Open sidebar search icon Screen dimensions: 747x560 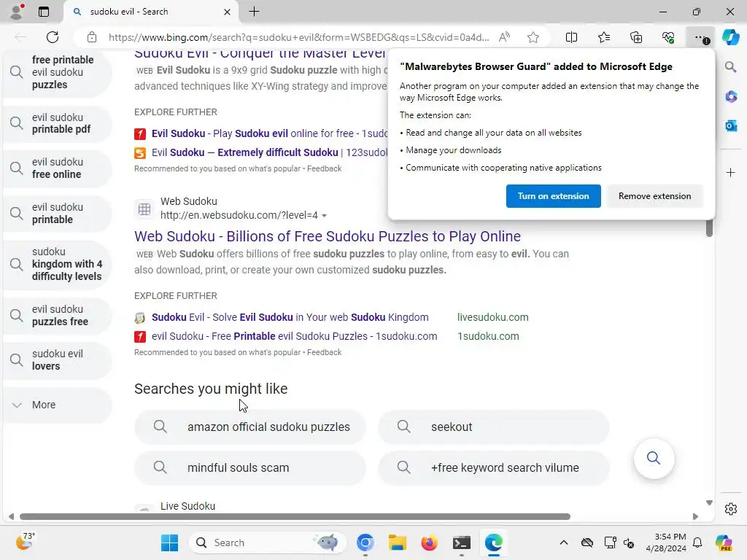(x=731, y=66)
